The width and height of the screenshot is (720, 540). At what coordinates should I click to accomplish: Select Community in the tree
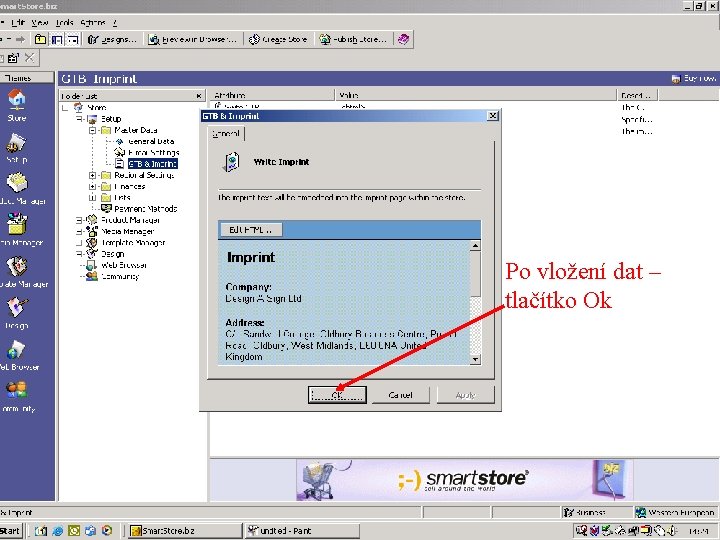pyautogui.click(x=120, y=276)
